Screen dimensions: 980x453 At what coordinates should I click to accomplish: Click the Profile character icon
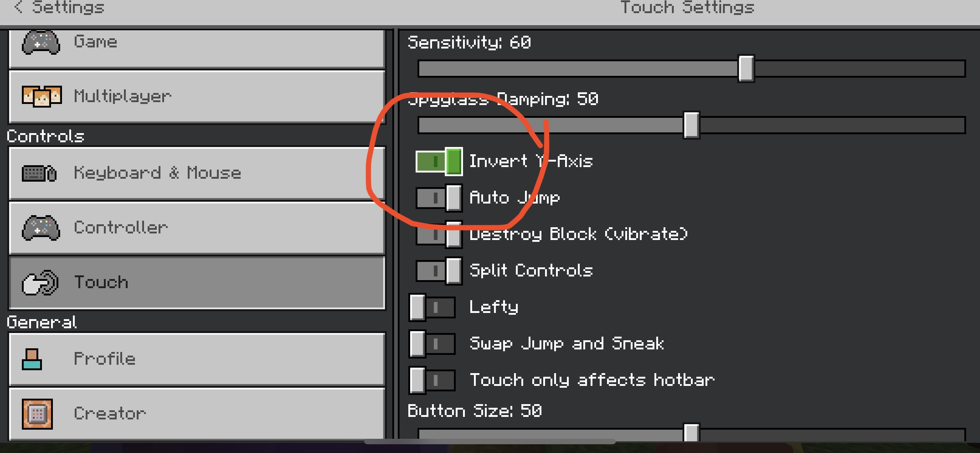(x=32, y=359)
